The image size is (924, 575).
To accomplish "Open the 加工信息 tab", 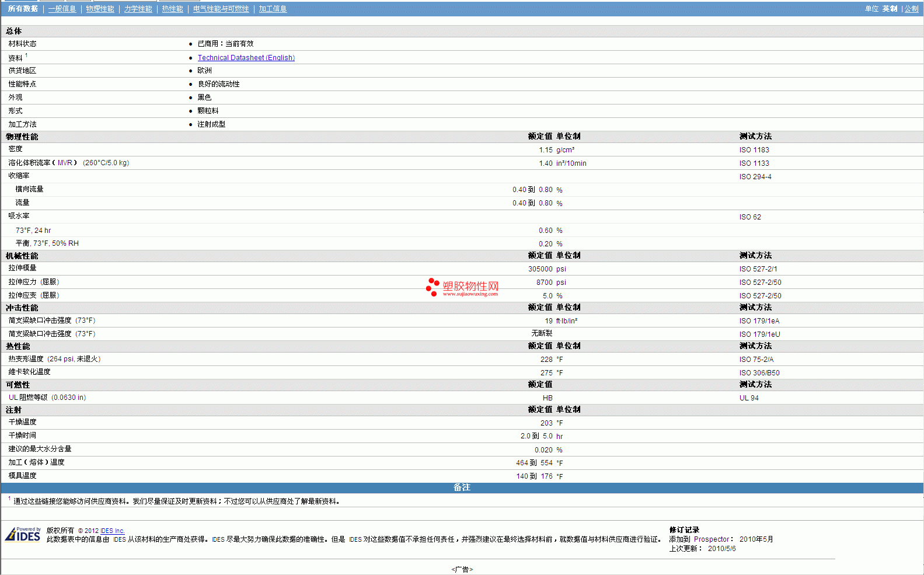I will tap(273, 9).
